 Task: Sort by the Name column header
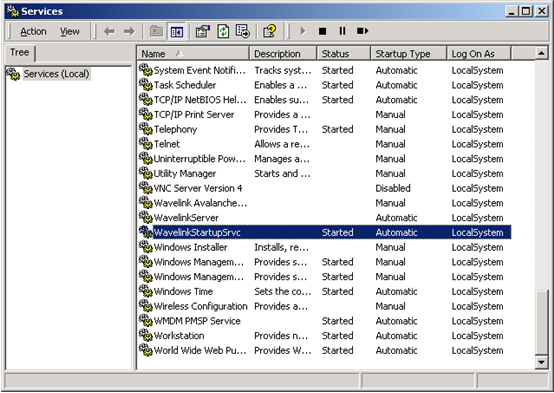click(x=193, y=54)
